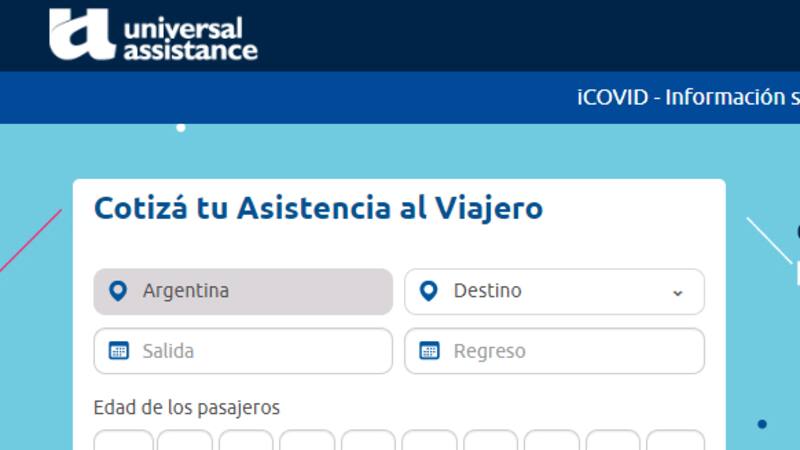
Task: Select the first passenger age box
Action: (x=123, y=441)
